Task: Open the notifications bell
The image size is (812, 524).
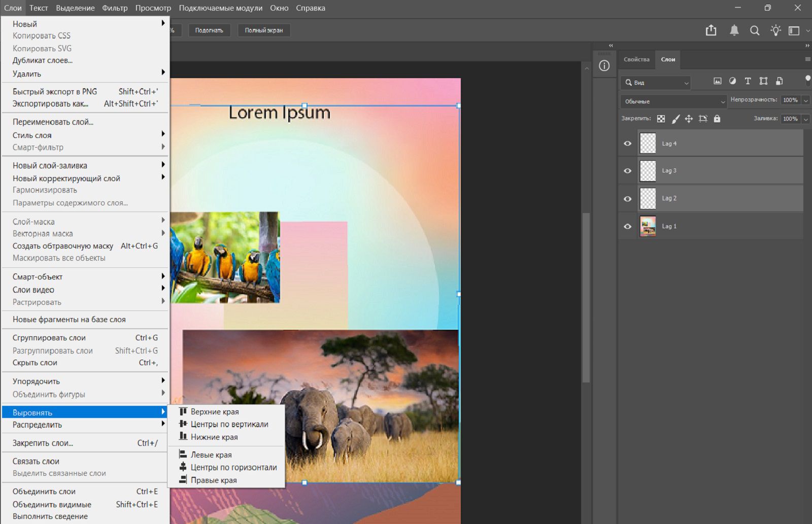Action: 734,30
